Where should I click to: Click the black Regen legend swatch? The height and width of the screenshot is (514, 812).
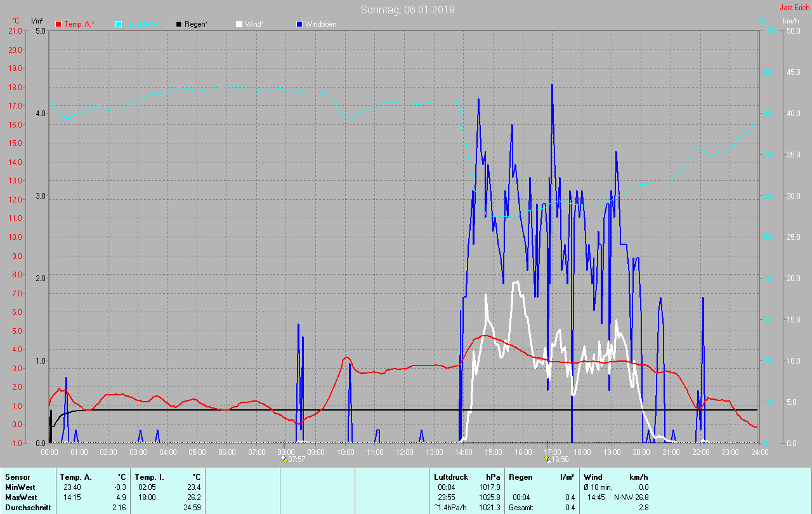(179, 24)
